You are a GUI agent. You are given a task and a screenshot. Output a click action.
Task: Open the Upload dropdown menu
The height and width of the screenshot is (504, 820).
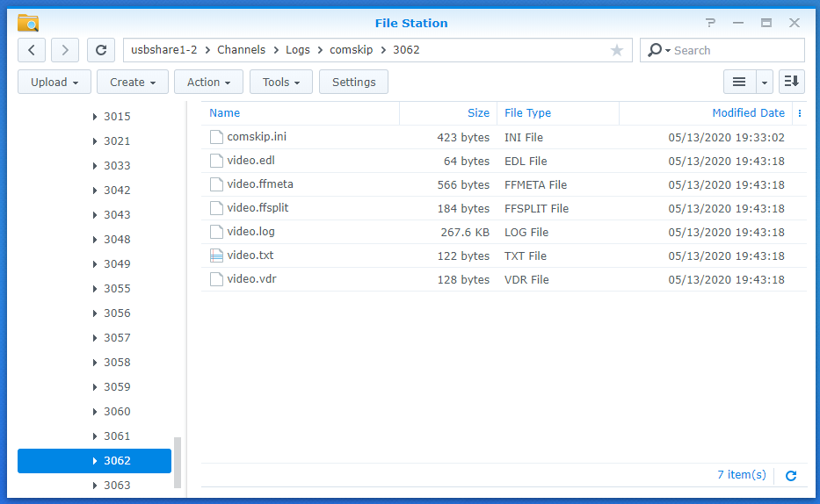tap(54, 82)
